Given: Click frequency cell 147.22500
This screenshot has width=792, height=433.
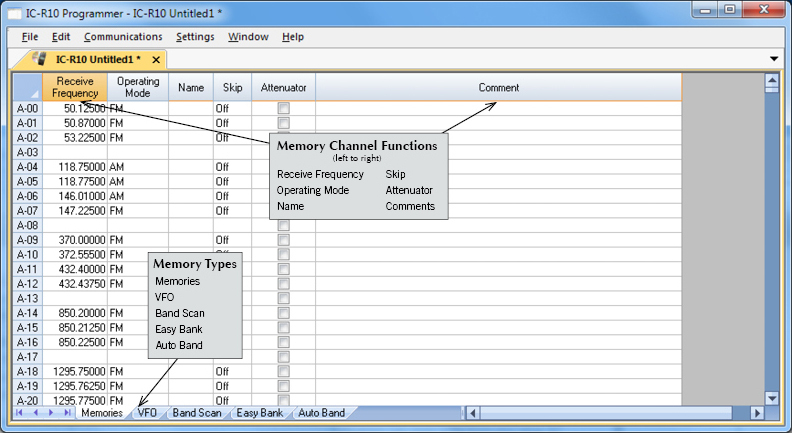Looking at the screenshot, I should [75, 211].
